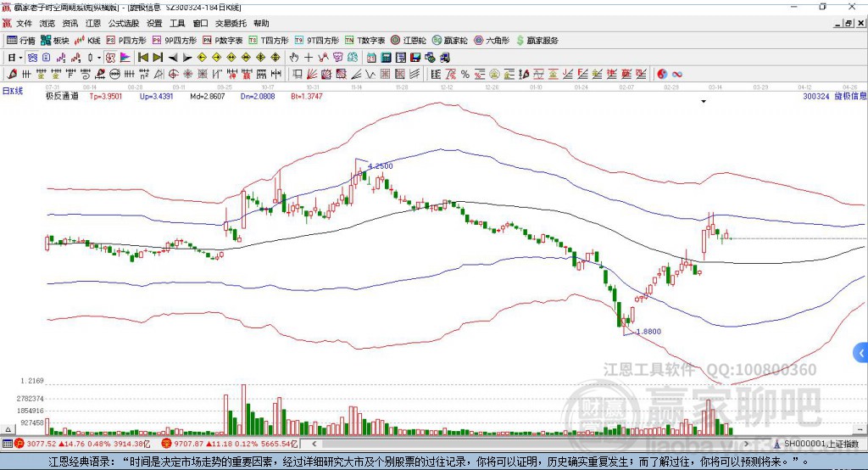Click the small black triangle marker above chart
This screenshot has width=868, height=470.
(704, 102)
